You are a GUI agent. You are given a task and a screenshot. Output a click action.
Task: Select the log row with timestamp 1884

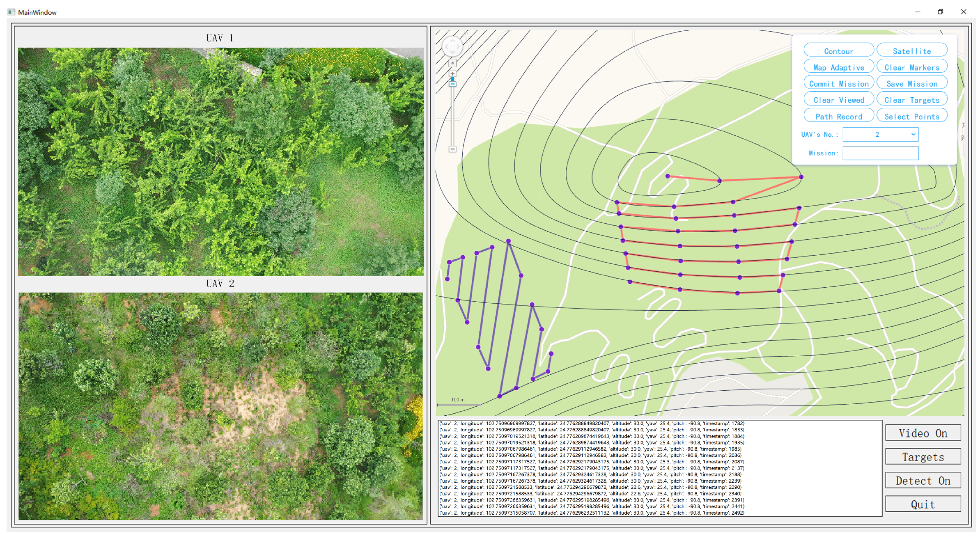click(592, 436)
